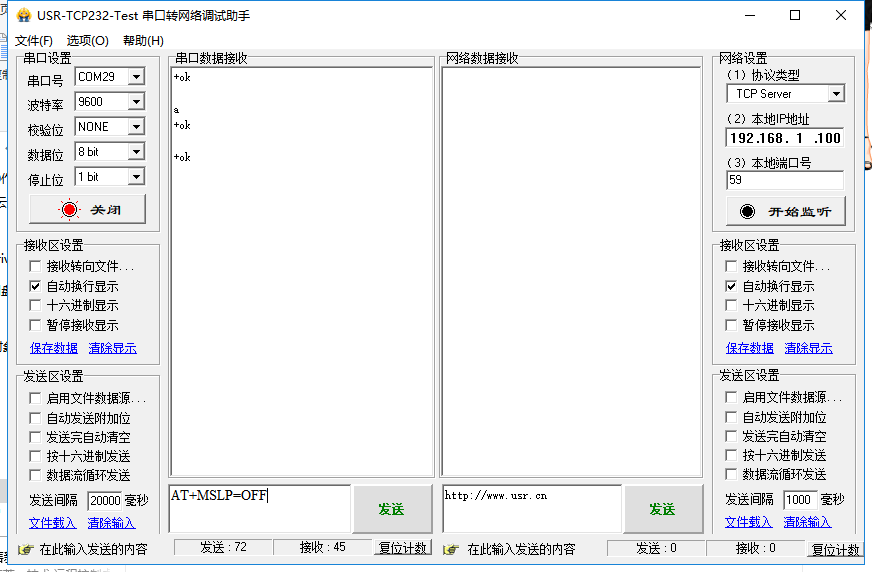Expand the 停止位 1 bit dropdown
The image size is (872, 572).
click(x=136, y=177)
